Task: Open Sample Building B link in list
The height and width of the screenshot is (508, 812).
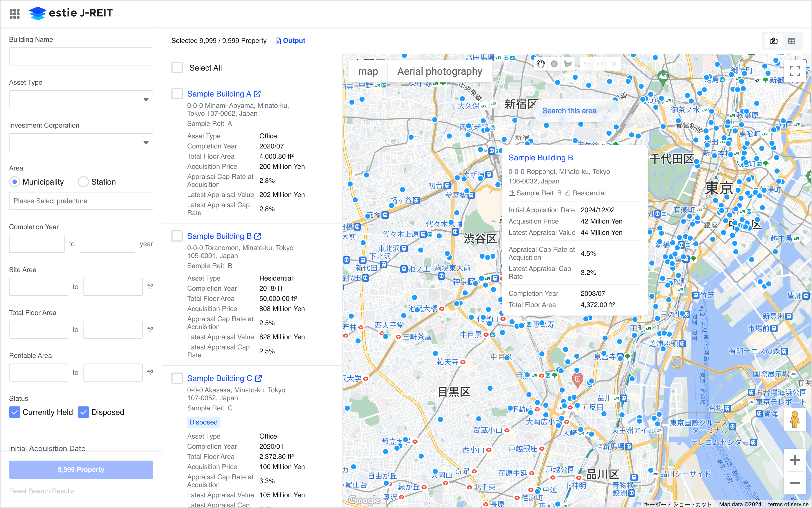Action: click(x=219, y=236)
